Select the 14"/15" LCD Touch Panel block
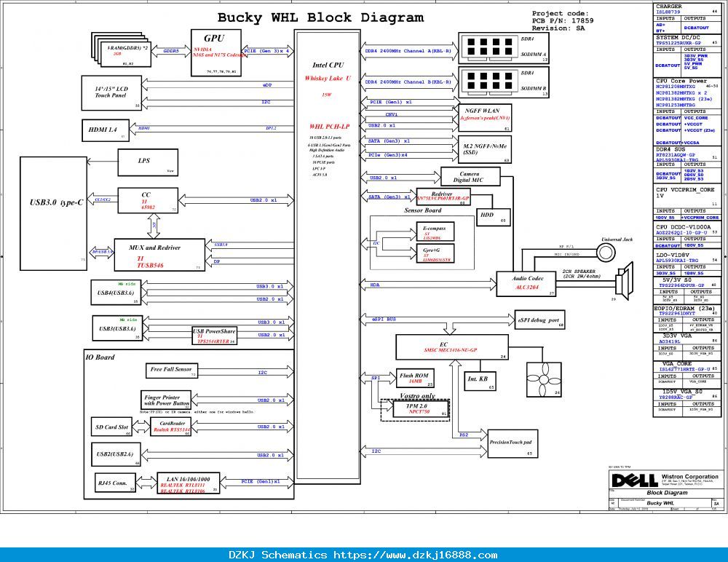This screenshot has width=728, height=562. (x=111, y=93)
